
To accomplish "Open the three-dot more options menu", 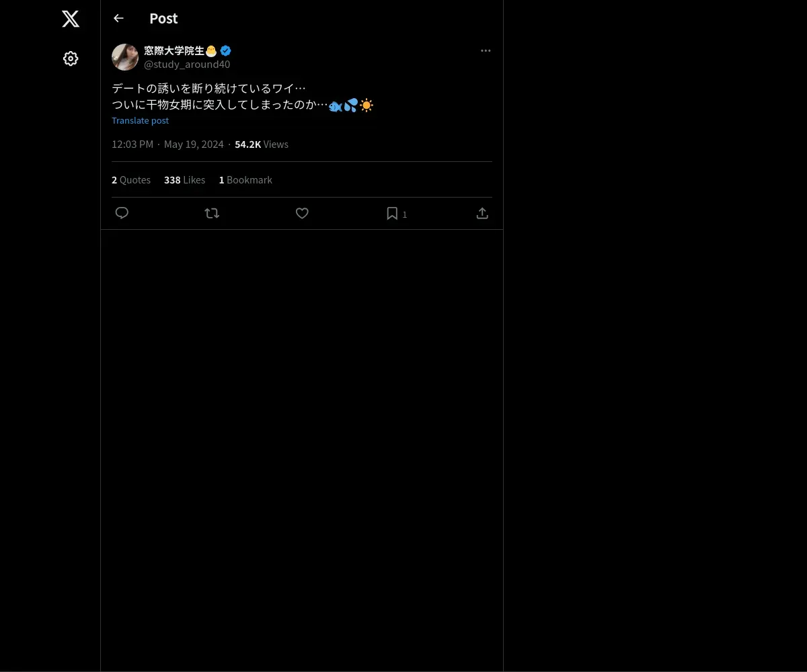I will click(x=486, y=50).
